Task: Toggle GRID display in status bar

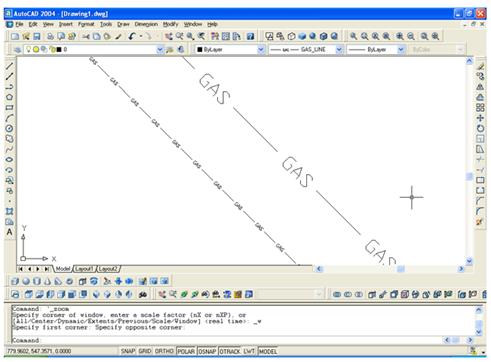Action: click(x=145, y=351)
